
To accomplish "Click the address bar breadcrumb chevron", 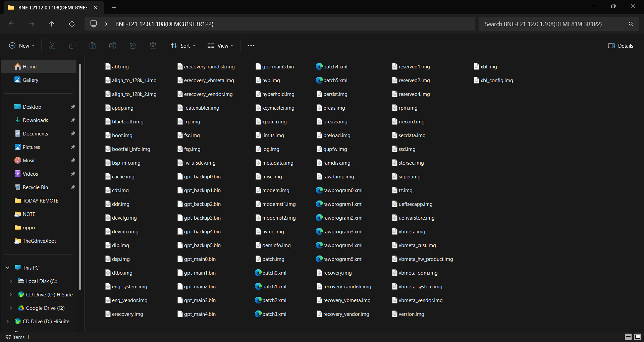I will coord(106,24).
